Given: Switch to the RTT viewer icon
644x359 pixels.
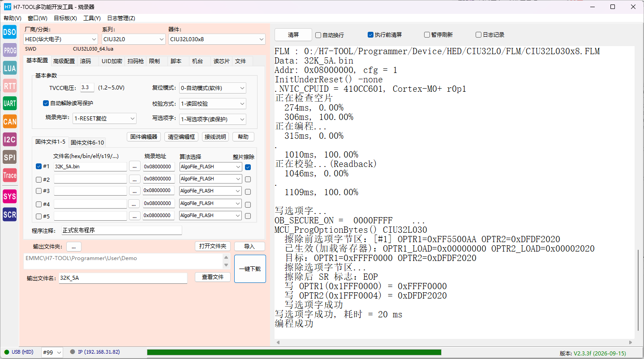Looking at the screenshot, I should [10, 85].
